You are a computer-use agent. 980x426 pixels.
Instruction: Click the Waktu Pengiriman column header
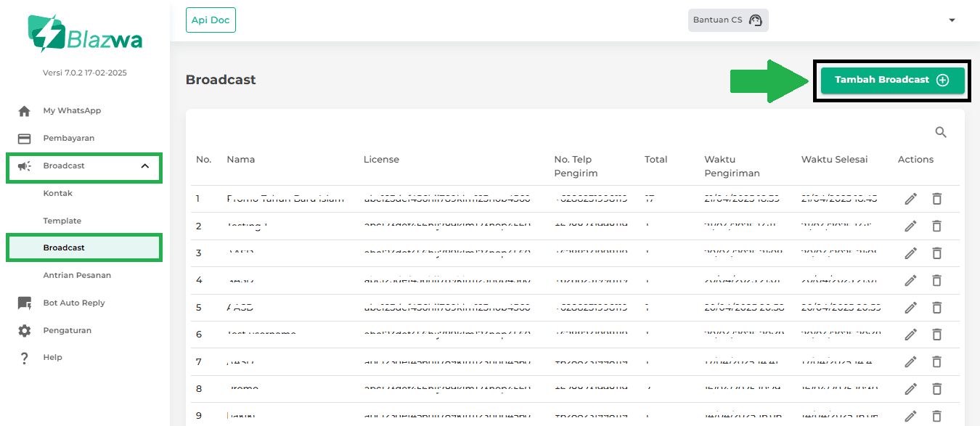(732, 166)
